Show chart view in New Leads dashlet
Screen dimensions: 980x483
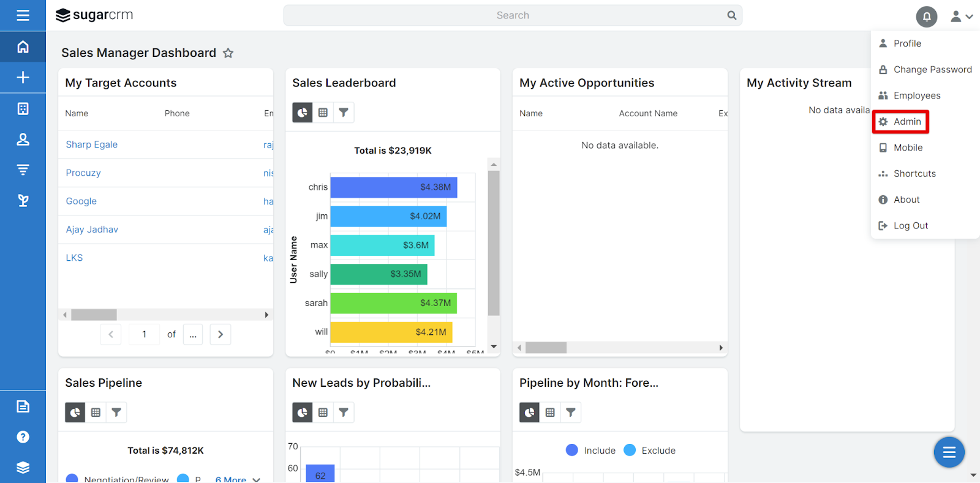coord(303,413)
